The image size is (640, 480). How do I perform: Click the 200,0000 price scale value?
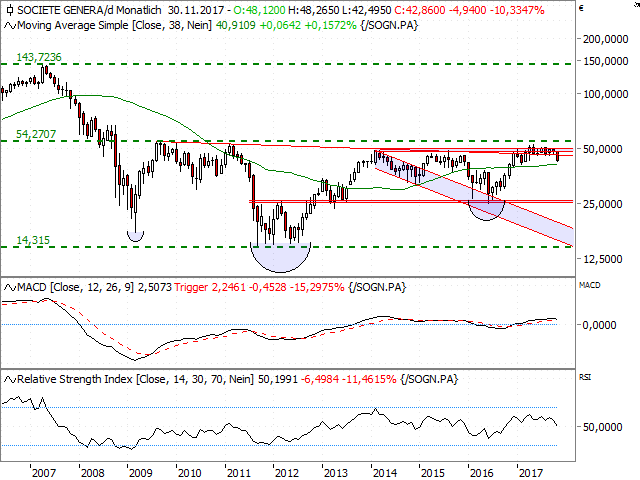(608, 40)
